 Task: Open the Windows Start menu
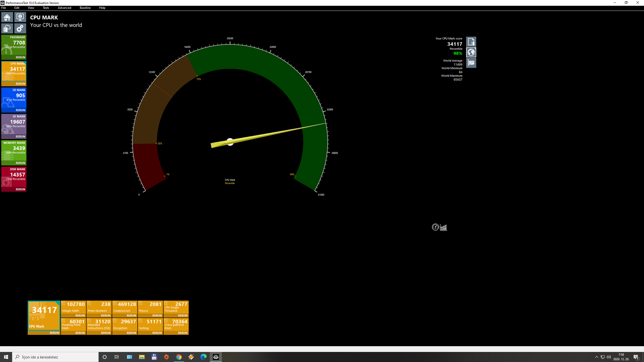tap(6, 357)
